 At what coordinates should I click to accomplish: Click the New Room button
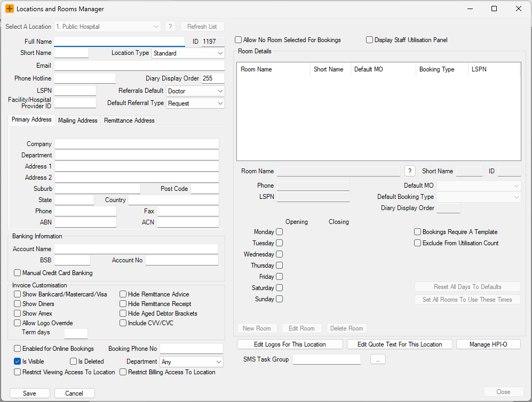(257, 328)
